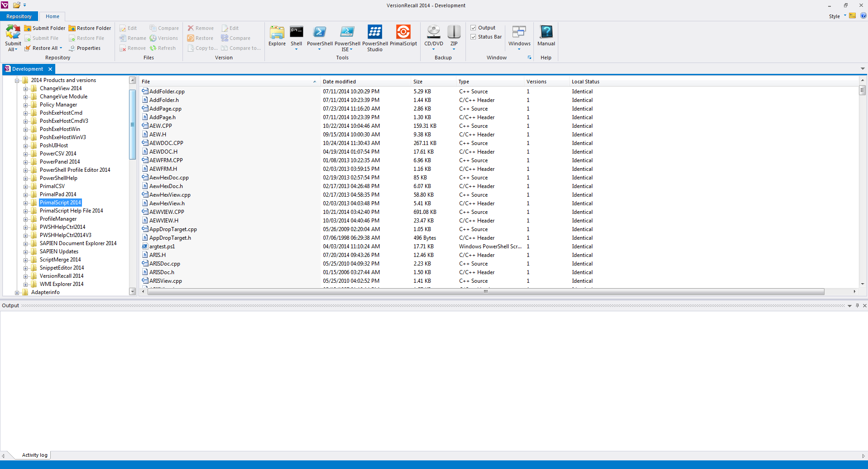This screenshot has width=868, height=469.
Task: Click the Version group Restore icon
Action: point(191,38)
